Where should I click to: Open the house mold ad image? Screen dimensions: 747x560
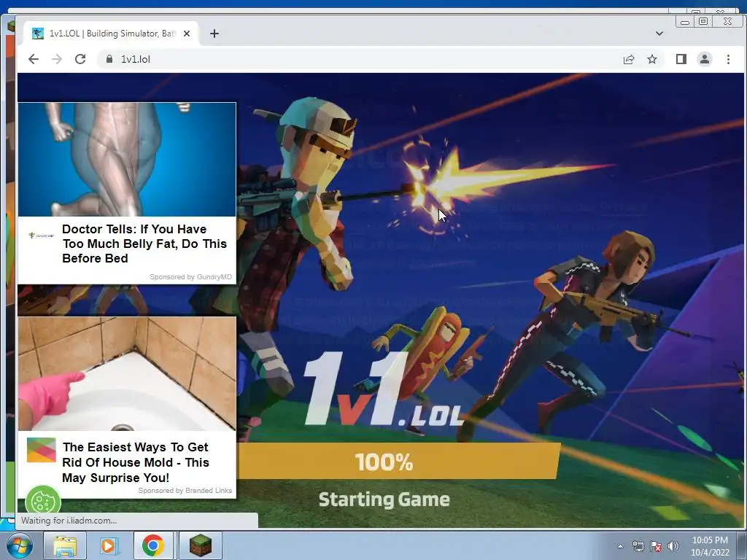(127, 374)
